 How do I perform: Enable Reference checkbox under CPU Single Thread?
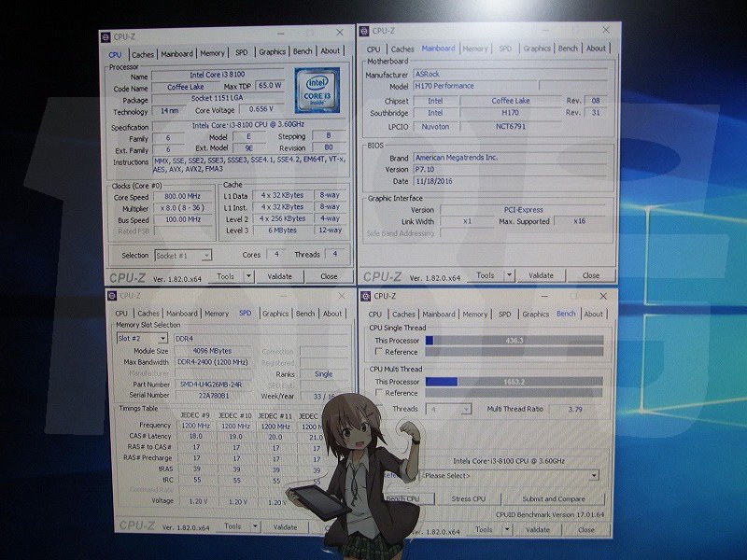coord(379,352)
